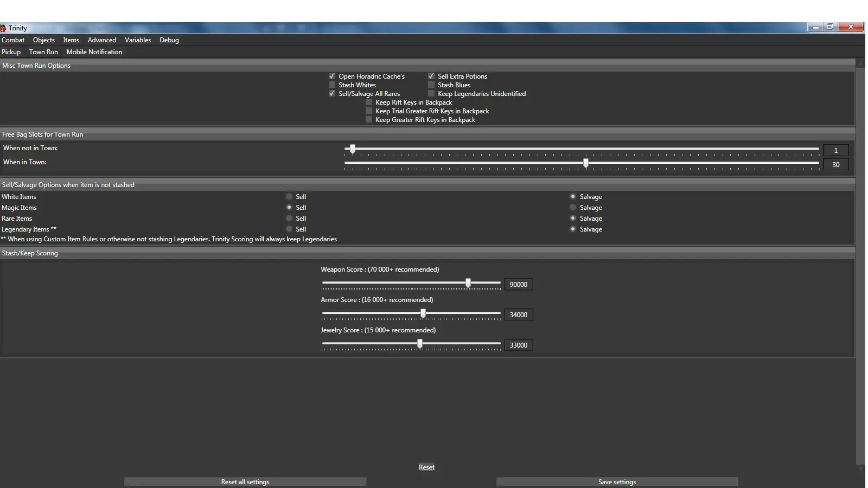This screenshot has width=868, height=488.
Task: Open the Mobile Notification sub-tab
Action: [94, 52]
